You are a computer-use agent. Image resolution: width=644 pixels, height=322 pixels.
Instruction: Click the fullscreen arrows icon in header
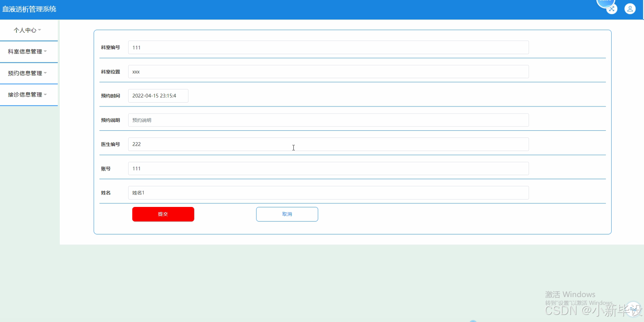click(612, 9)
